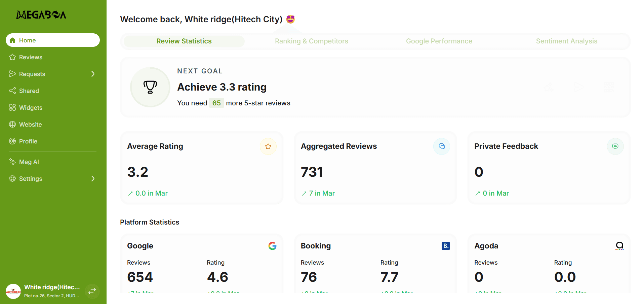Click Google rating value '4.6'
Viewport: 644px width, 304px height.
pyautogui.click(x=217, y=277)
